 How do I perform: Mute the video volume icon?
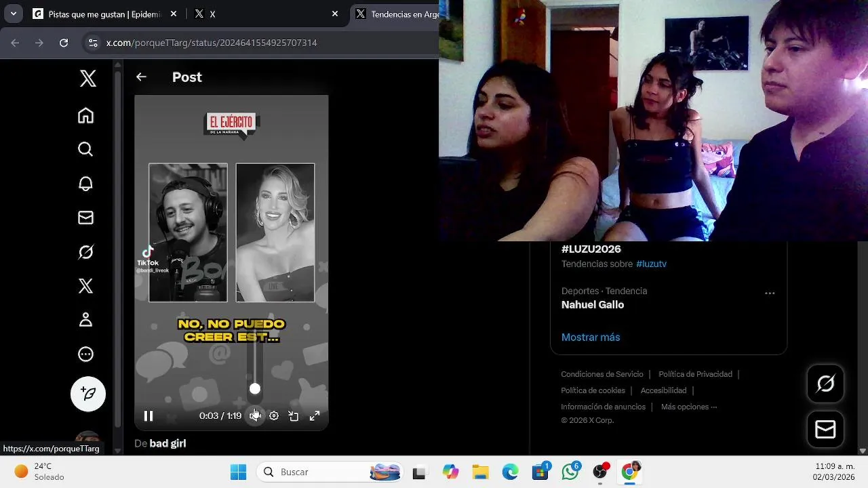pyautogui.click(x=254, y=416)
